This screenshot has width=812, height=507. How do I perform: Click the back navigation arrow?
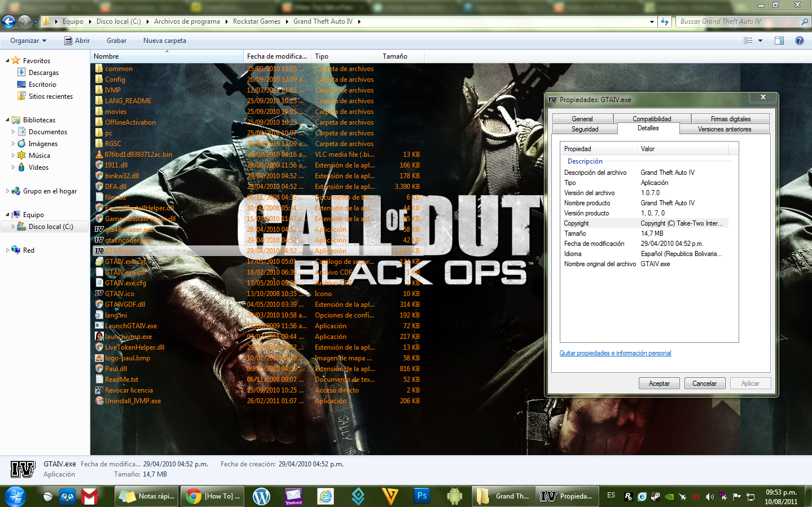9,21
